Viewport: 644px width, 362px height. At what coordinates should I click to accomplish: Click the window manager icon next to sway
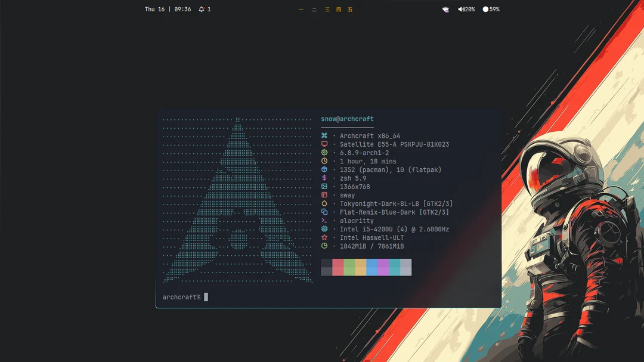[324, 195]
